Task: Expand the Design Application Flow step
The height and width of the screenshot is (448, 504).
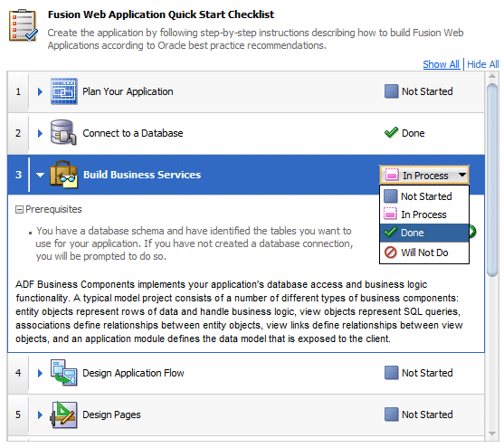Action: 40,373
